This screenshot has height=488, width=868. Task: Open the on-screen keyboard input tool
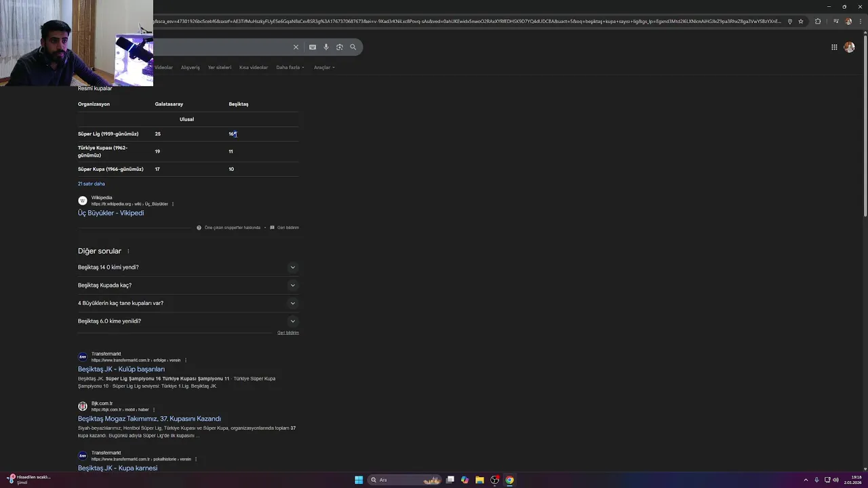tap(313, 47)
